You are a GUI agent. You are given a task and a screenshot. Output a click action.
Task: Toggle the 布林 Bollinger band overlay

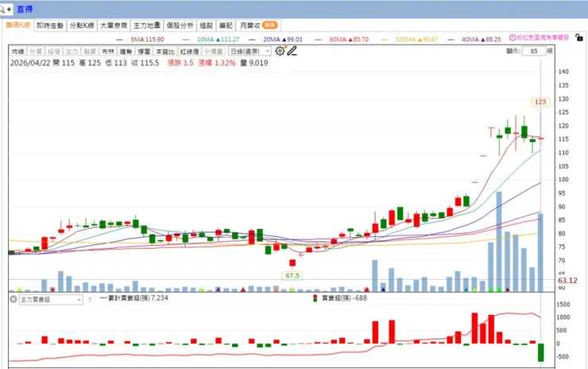107,52
